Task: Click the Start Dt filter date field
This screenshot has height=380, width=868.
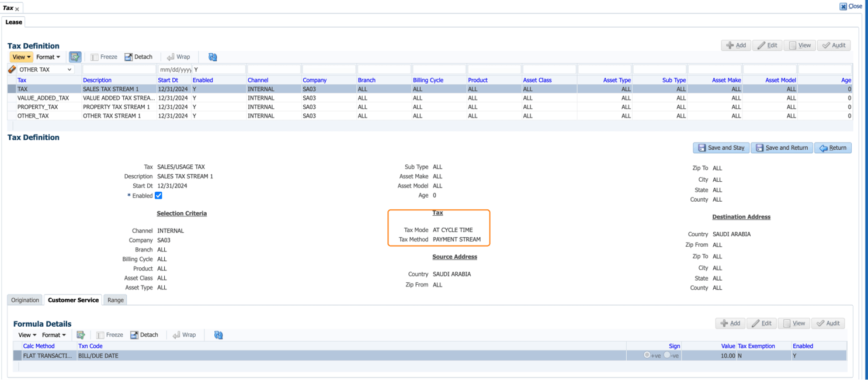Action: point(175,70)
